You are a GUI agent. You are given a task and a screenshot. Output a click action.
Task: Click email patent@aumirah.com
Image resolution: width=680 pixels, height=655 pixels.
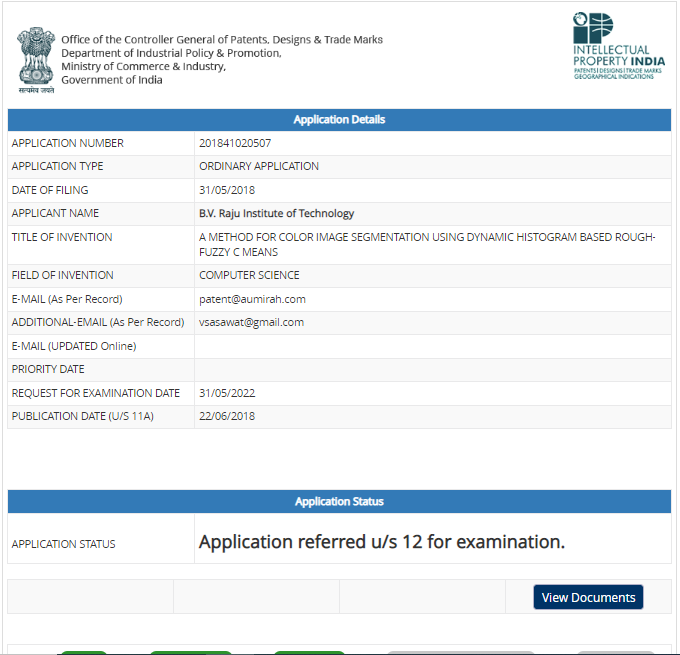click(252, 299)
